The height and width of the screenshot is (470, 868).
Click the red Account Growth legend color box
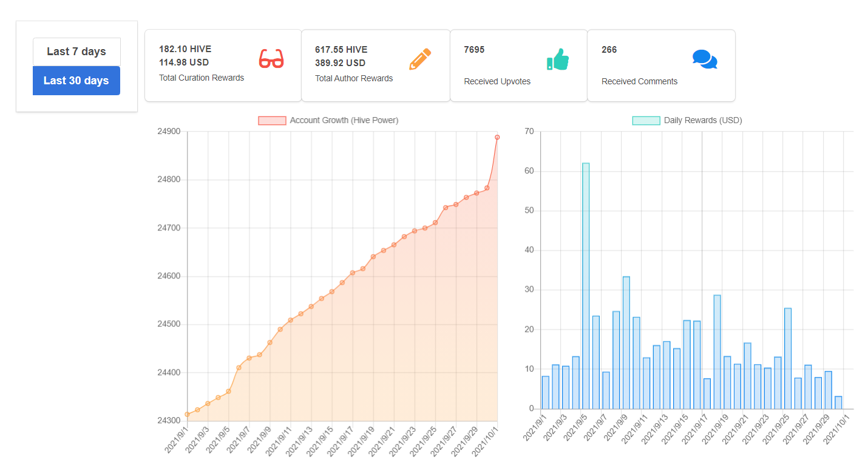click(x=272, y=121)
